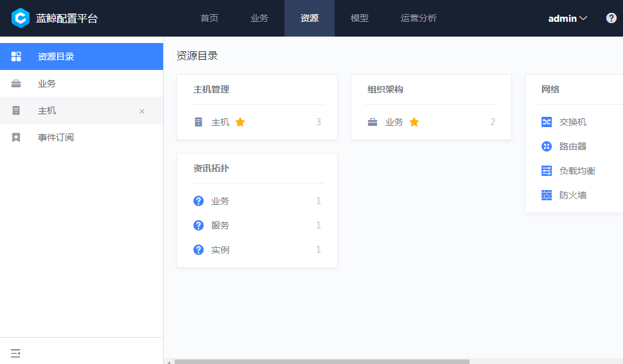
Task: Click the 组织架构 card heading
Action: pyautogui.click(x=385, y=89)
